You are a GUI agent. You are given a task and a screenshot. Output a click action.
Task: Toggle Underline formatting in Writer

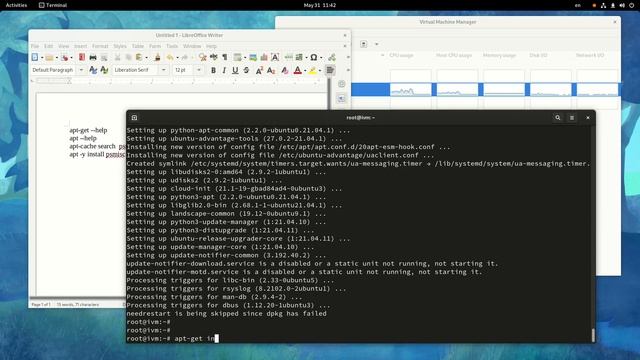(235, 70)
